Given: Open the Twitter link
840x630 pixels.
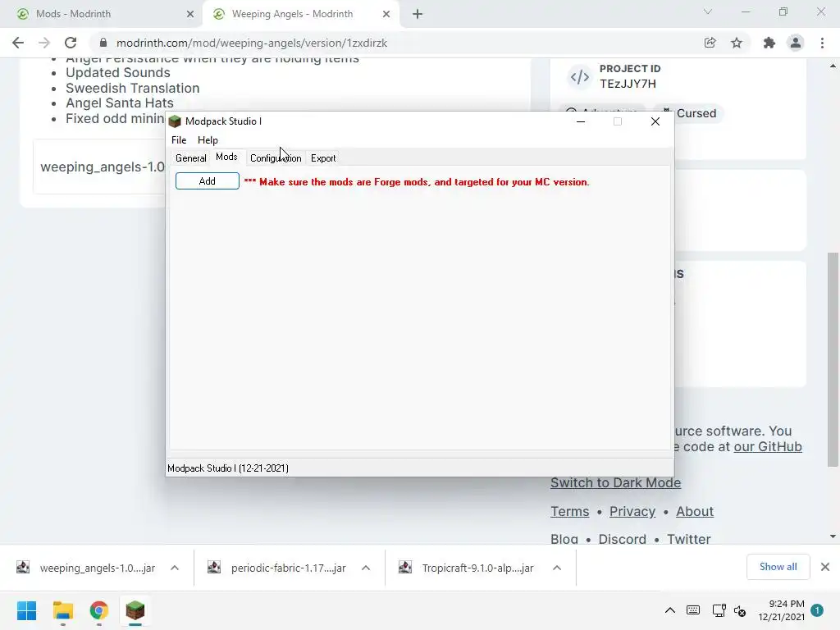Looking at the screenshot, I should click(688, 538).
